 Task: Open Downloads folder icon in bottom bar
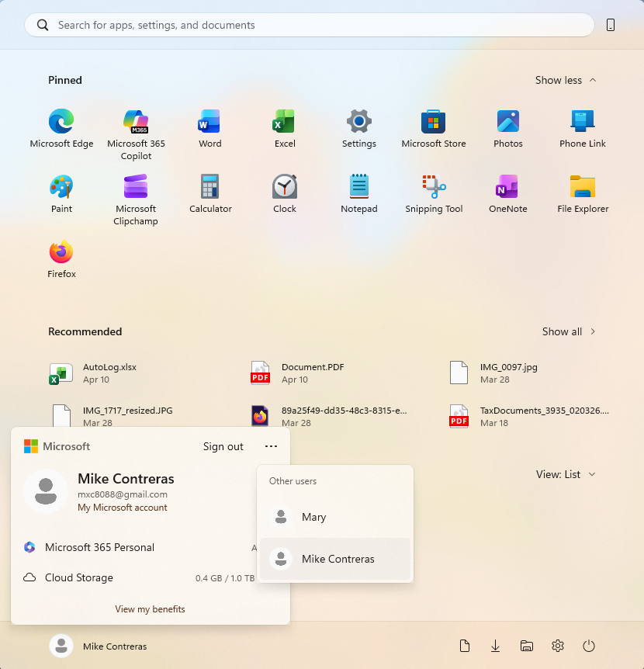pyautogui.click(x=495, y=646)
